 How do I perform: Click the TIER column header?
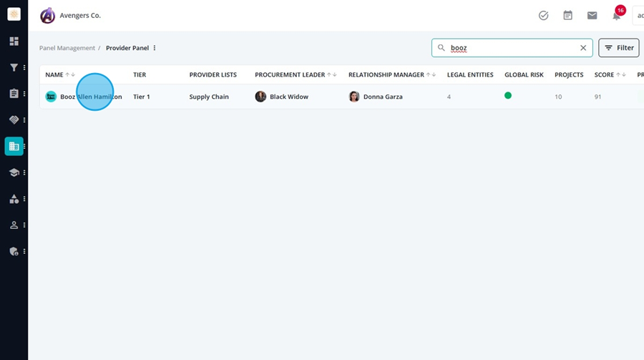140,75
